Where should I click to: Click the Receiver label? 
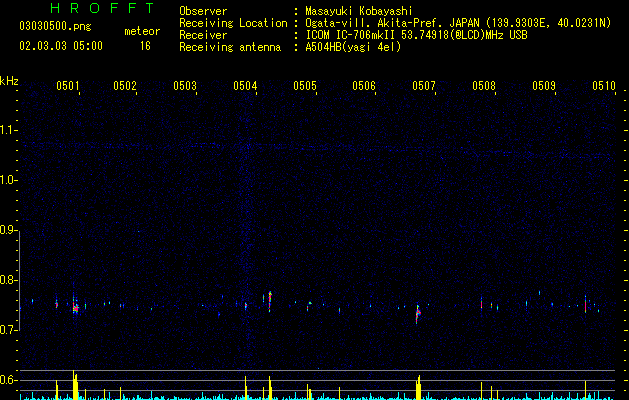203,35
